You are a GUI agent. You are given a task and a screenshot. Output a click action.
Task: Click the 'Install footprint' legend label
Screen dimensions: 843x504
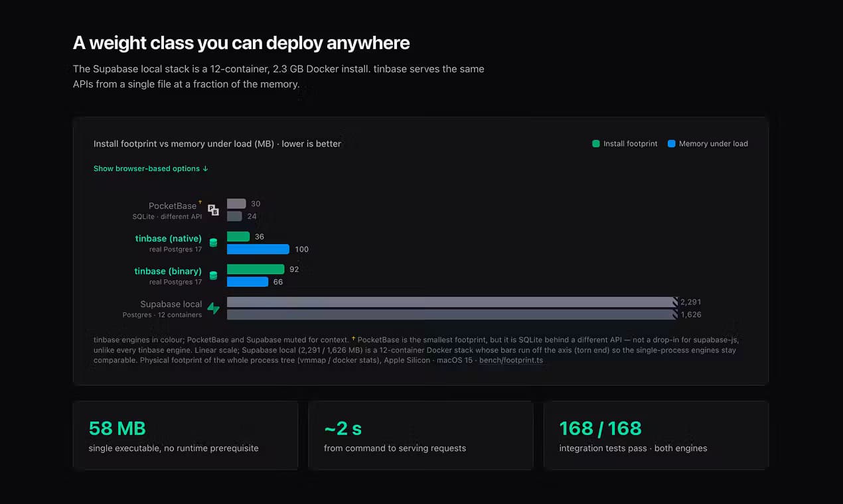pos(630,143)
